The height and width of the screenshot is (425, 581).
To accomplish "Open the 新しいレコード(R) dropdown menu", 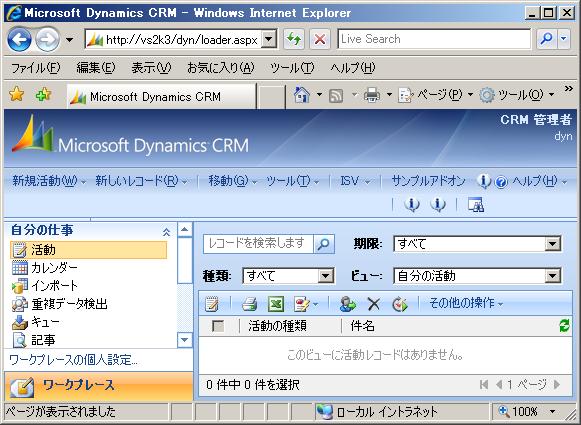I will [141, 181].
